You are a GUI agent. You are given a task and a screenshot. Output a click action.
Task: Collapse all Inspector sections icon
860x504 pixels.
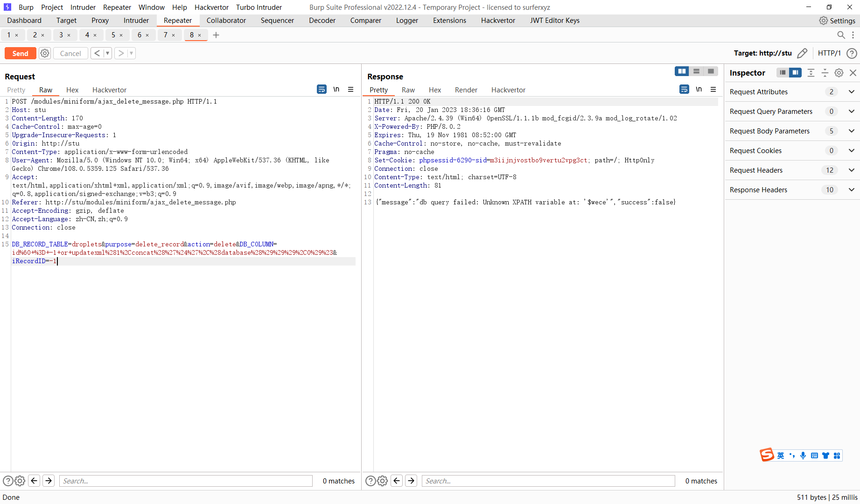(x=825, y=73)
